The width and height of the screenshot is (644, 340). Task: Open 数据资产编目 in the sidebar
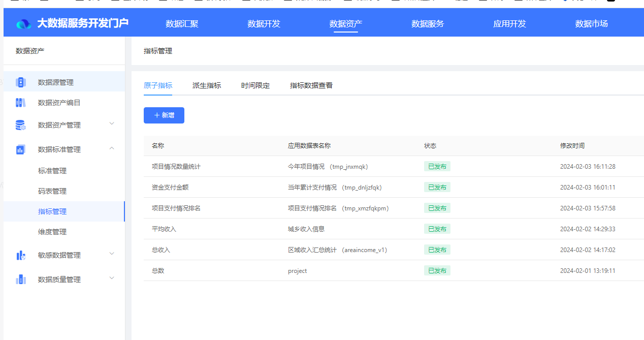tap(59, 103)
